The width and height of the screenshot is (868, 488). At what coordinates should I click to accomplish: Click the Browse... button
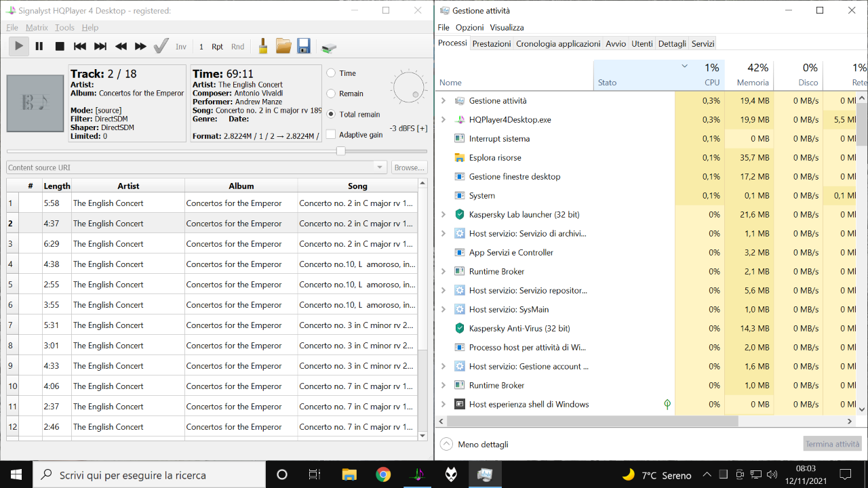(409, 167)
